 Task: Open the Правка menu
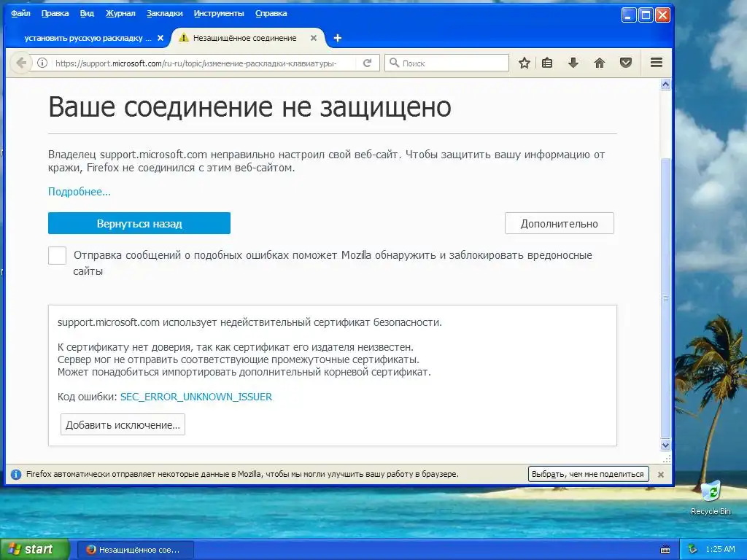[55, 13]
